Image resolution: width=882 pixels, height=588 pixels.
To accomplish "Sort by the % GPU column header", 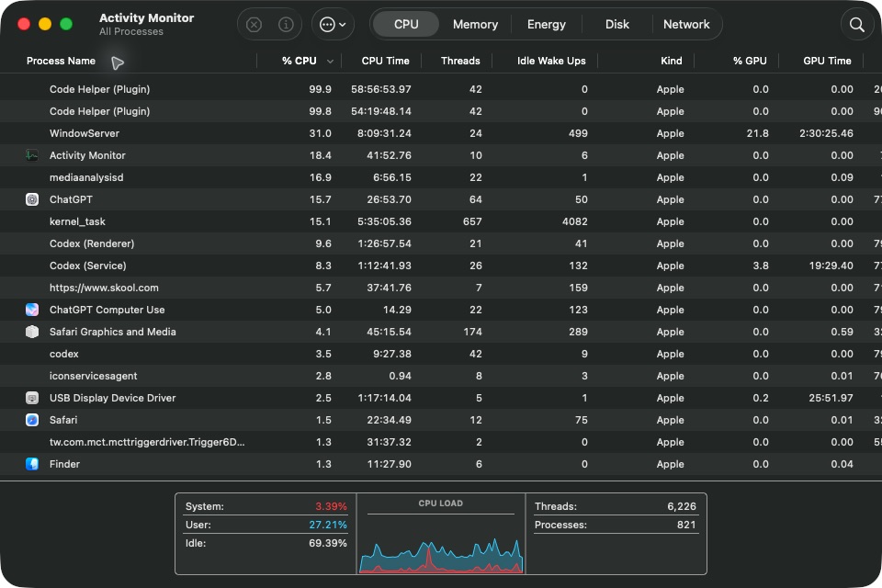I will 750,61.
